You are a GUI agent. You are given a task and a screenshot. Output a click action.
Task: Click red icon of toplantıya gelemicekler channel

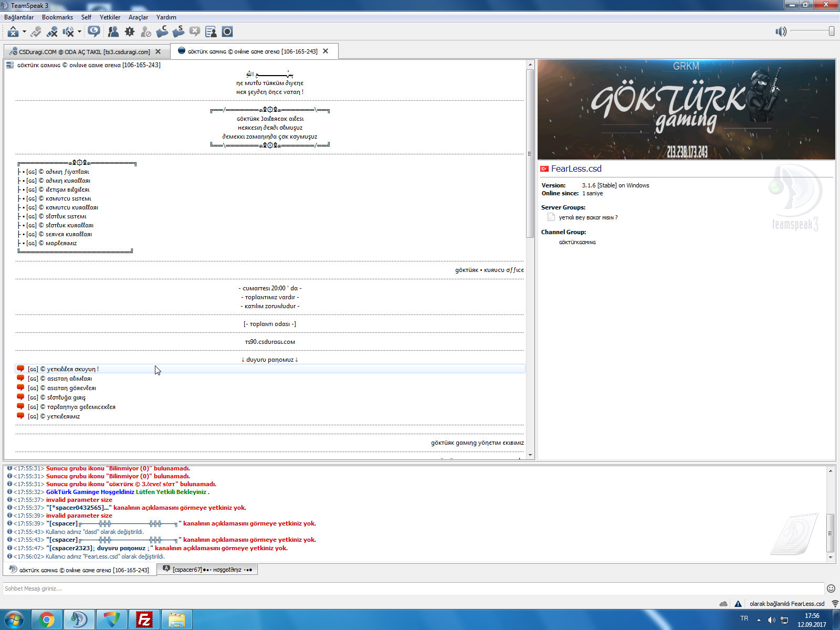20,406
